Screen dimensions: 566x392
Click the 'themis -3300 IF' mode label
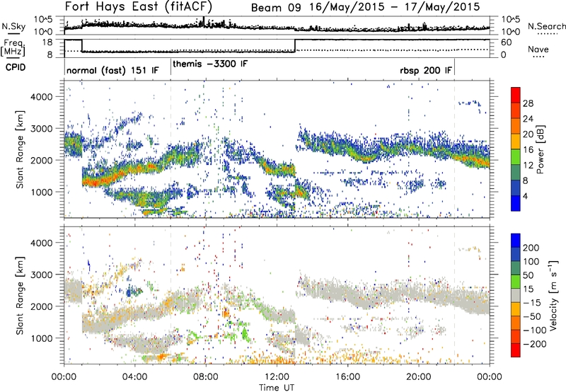pos(210,64)
